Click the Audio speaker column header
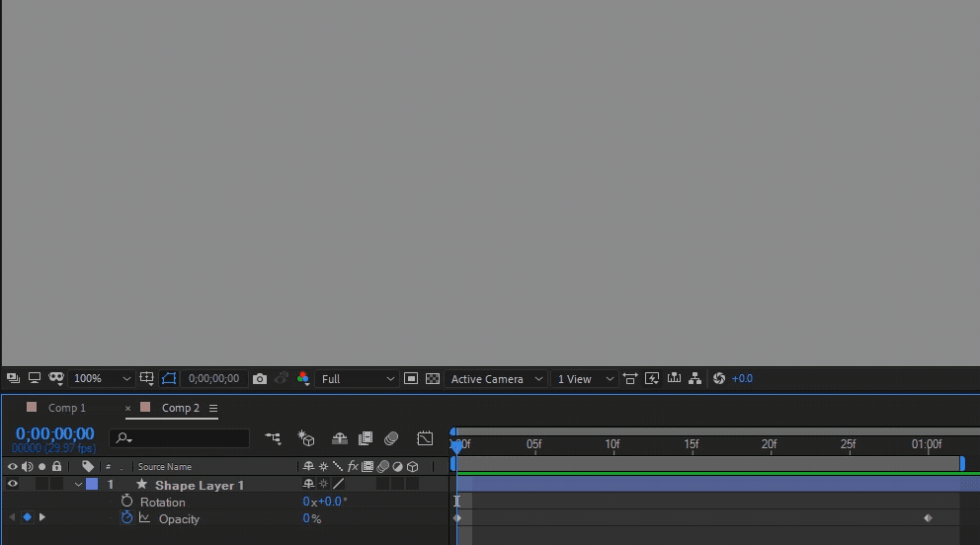980x545 pixels. (x=28, y=466)
